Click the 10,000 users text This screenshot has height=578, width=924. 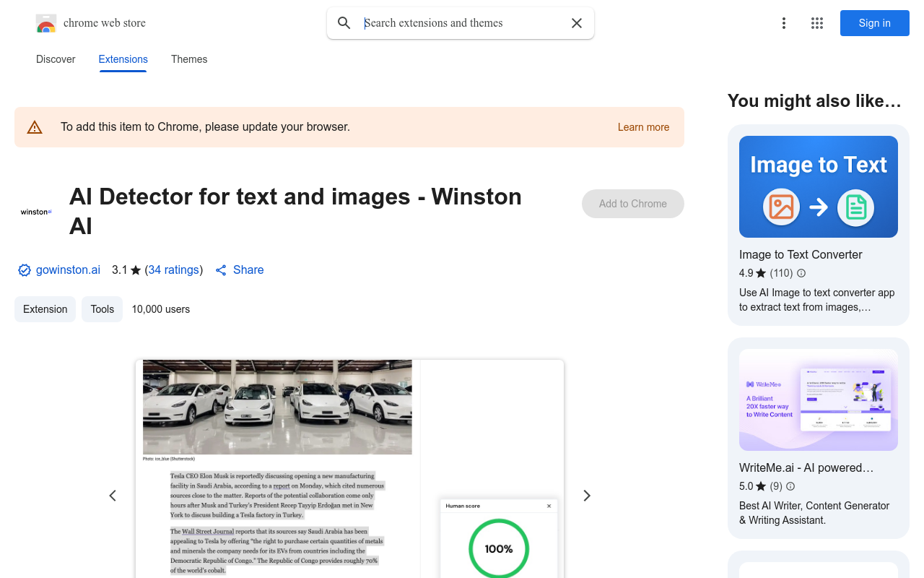(161, 309)
